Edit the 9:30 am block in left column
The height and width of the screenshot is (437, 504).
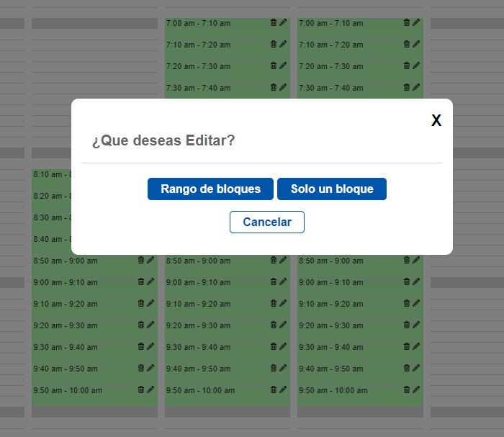click(150, 346)
